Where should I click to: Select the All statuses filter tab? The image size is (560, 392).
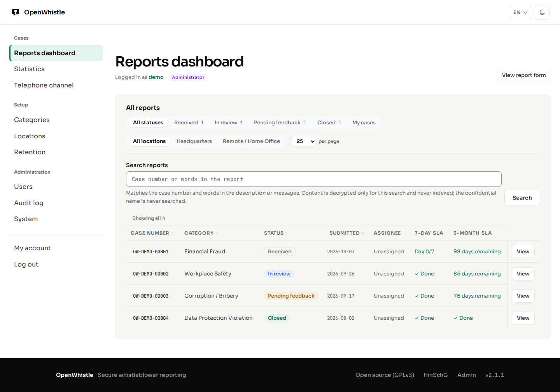[x=148, y=123]
